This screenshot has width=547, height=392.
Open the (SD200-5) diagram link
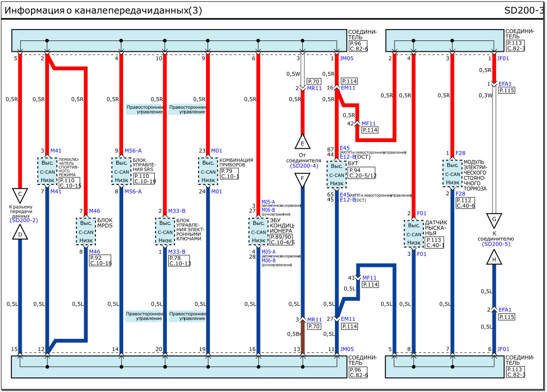pos(496,244)
